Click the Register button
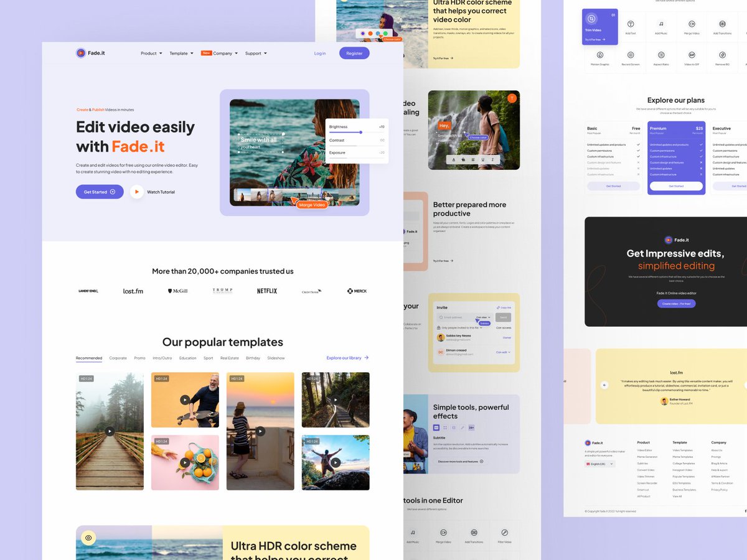The image size is (747, 560). [x=354, y=54]
